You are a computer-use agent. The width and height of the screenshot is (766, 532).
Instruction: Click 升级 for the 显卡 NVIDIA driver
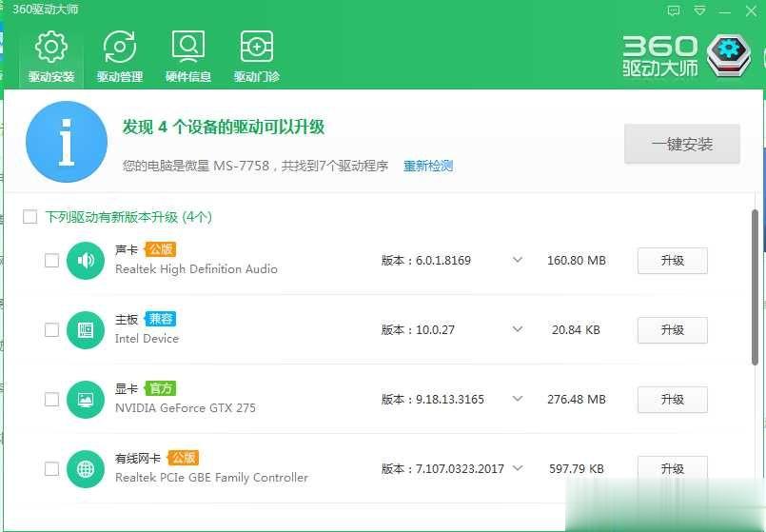(x=672, y=400)
